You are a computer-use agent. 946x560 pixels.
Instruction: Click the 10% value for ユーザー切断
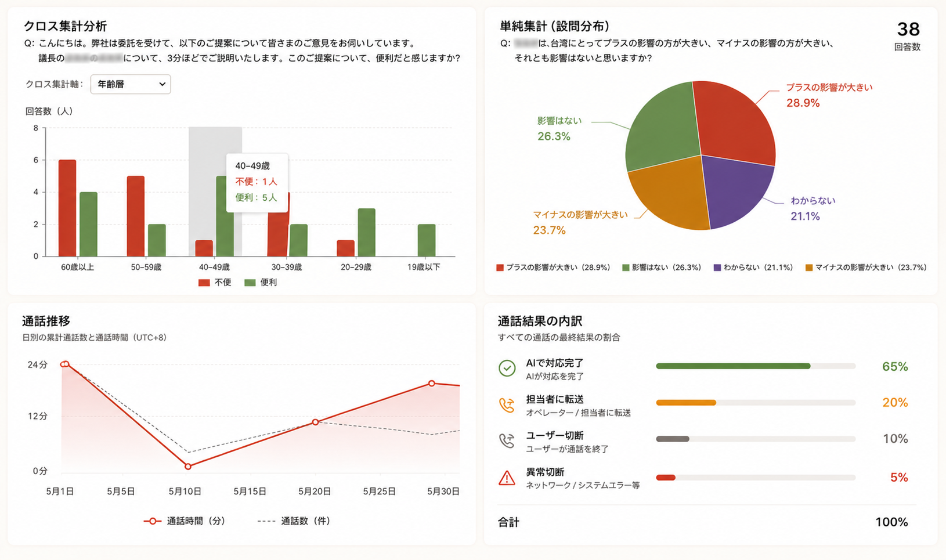coord(895,439)
